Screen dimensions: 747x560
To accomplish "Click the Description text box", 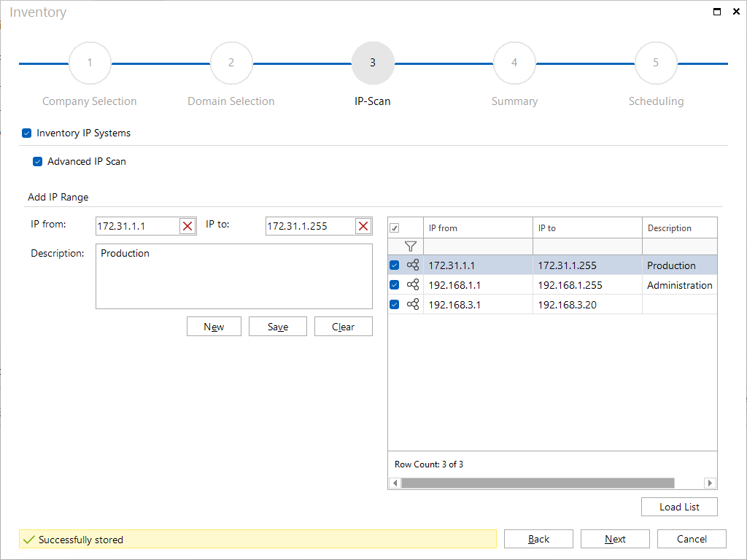I will (x=234, y=276).
